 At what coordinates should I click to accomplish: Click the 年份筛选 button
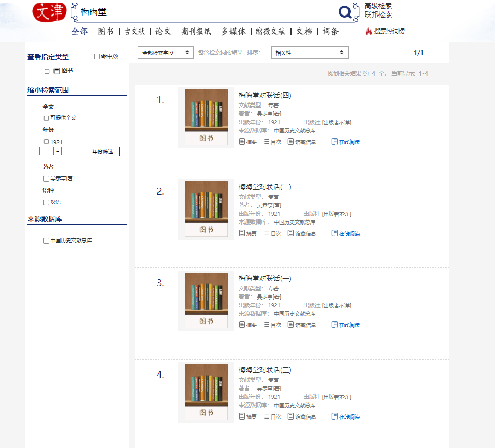(x=103, y=152)
